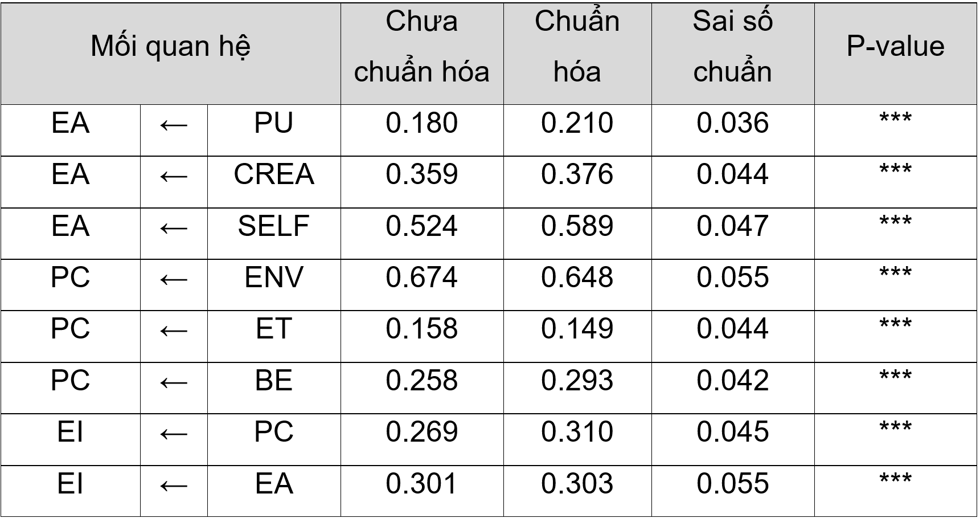Select the value 0.149
980x518 pixels.
tap(577, 329)
